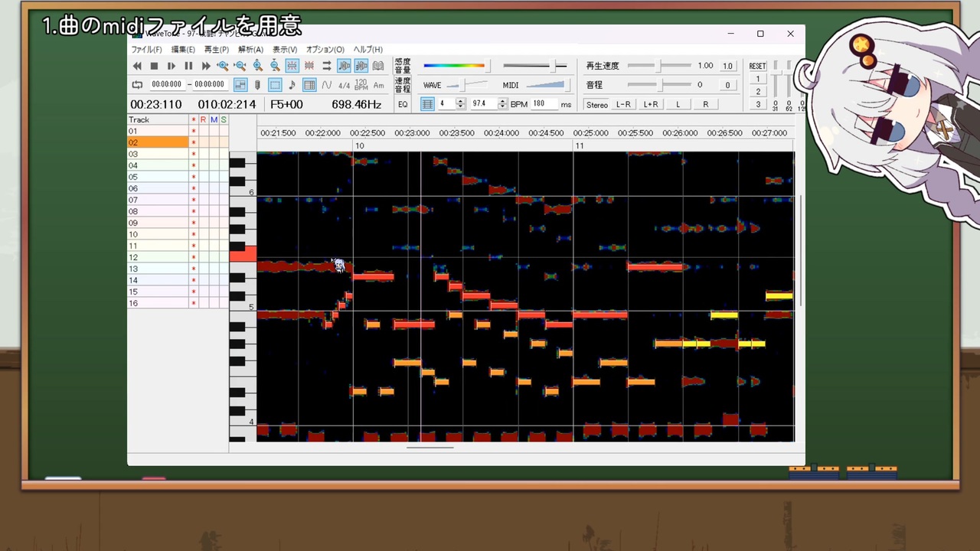The width and height of the screenshot is (980, 551).
Task: Open the ファイル(F) menu
Action: click(x=146, y=50)
